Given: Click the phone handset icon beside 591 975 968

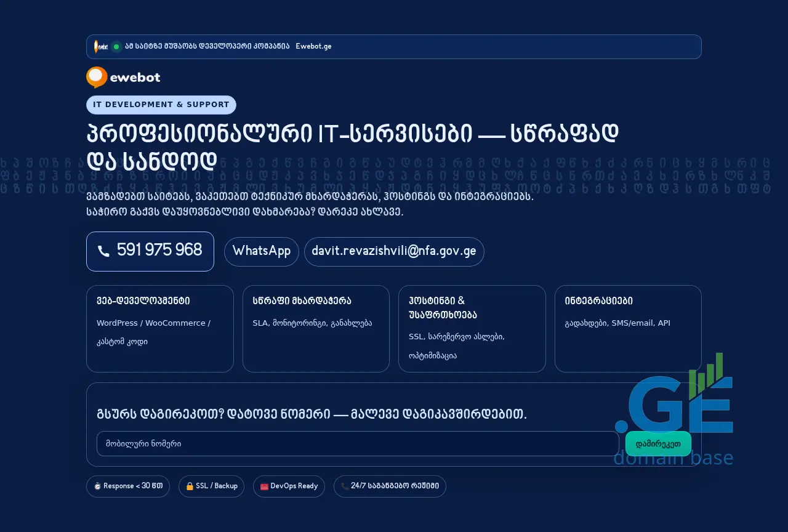Looking at the screenshot, I should tap(104, 251).
